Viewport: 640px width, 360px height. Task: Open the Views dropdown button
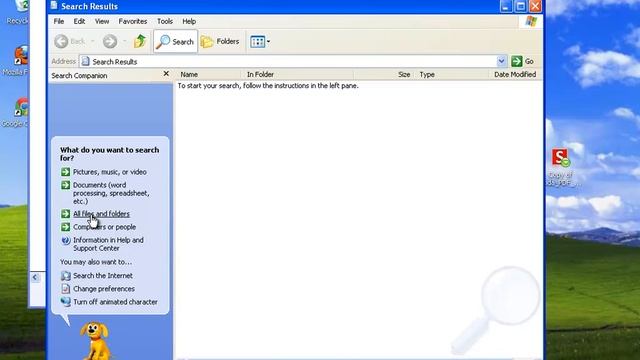(x=260, y=41)
